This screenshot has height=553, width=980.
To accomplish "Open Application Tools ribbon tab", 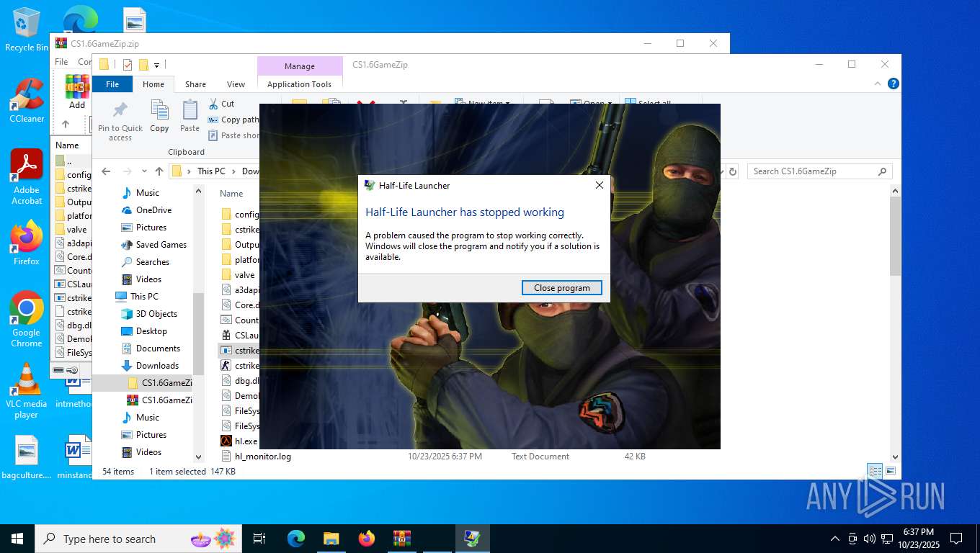I will [x=299, y=84].
